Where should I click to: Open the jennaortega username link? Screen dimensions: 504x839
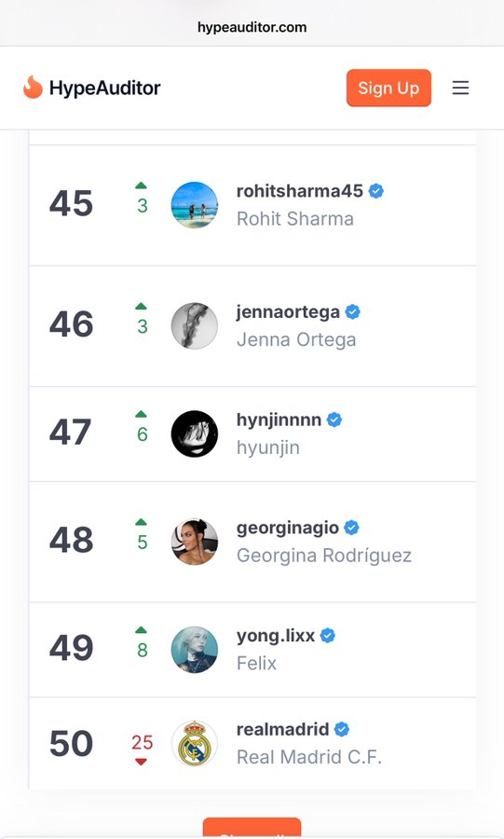[x=288, y=312]
